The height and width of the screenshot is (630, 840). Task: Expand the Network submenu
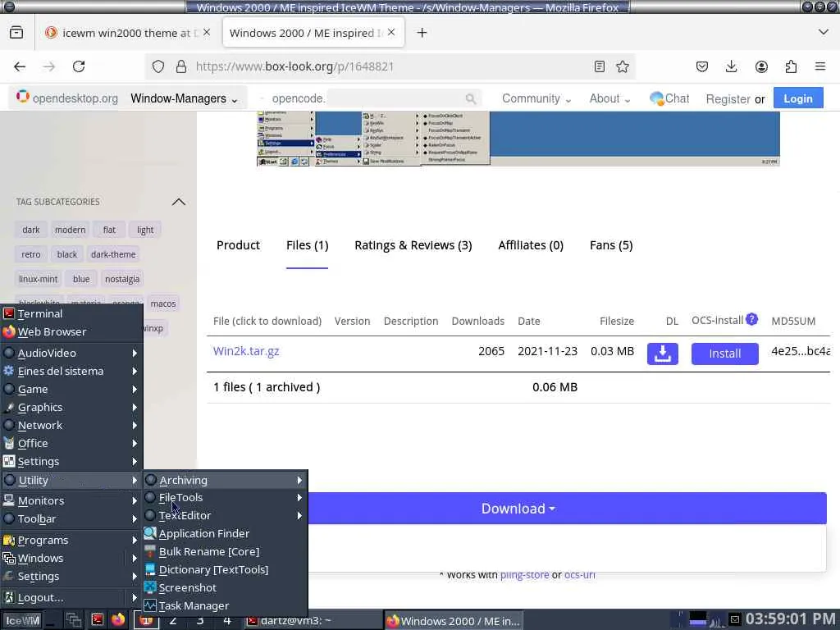point(72,426)
